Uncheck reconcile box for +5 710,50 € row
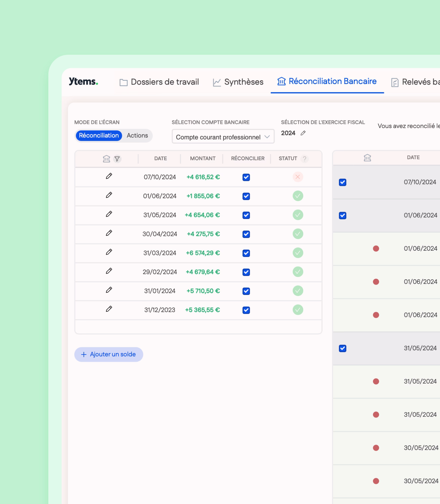This screenshot has height=504, width=440. pyautogui.click(x=246, y=291)
